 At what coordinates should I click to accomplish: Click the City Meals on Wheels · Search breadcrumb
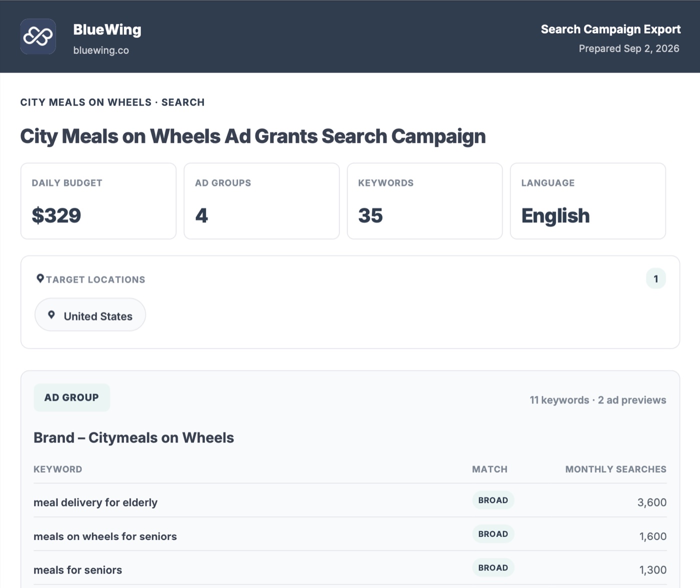(112, 102)
